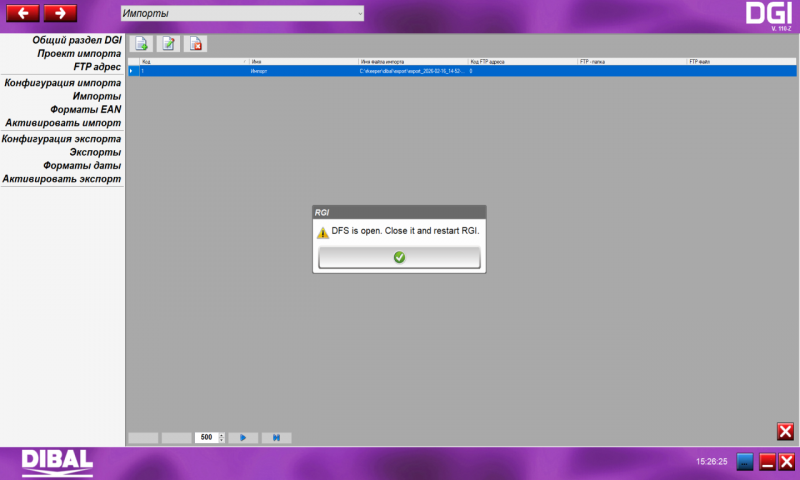This screenshot has height=480, width=800.
Task: Adjust the 500 page size stepper
Action: tap(221, 438)
